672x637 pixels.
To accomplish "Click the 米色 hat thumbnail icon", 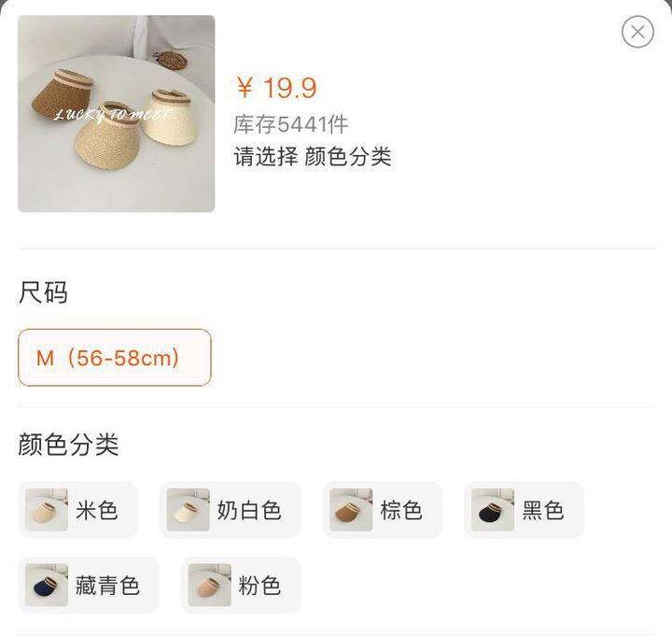I will [x=47, y=510].
